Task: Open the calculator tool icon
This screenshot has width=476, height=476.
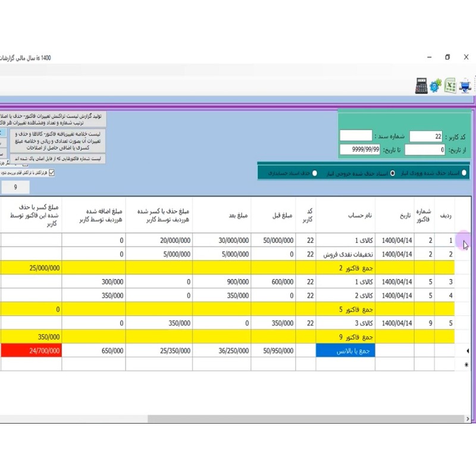Action: (421, 86)
